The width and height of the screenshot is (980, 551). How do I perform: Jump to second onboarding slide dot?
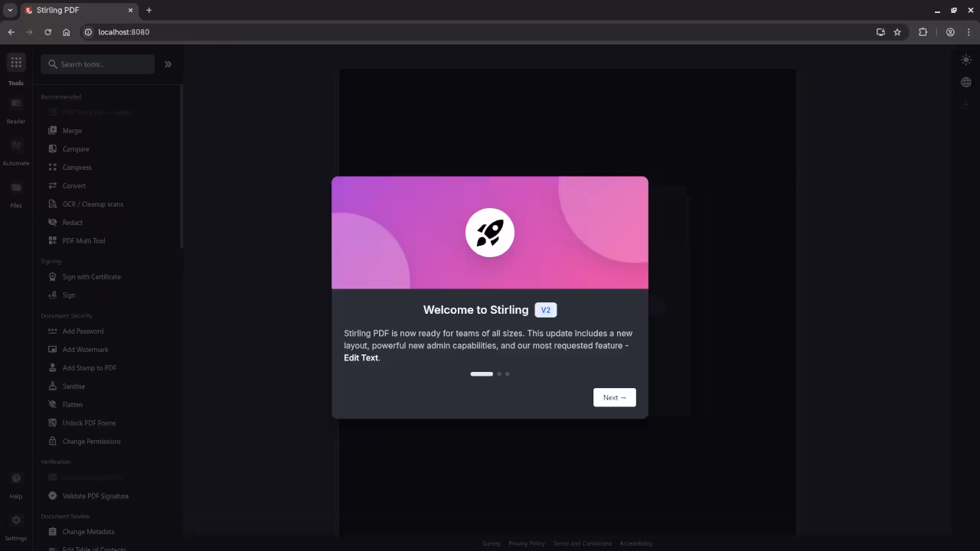pos(499,374)
